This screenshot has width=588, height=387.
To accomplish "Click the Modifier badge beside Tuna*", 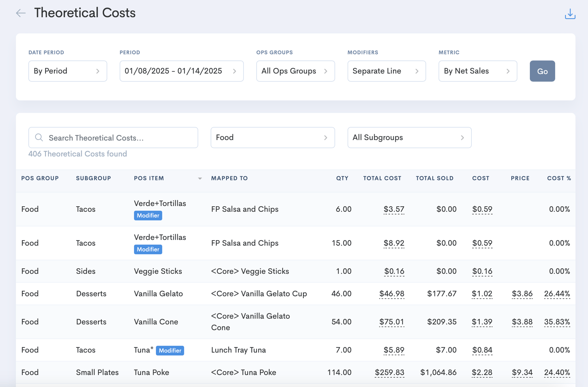I will tap(170, 350).
